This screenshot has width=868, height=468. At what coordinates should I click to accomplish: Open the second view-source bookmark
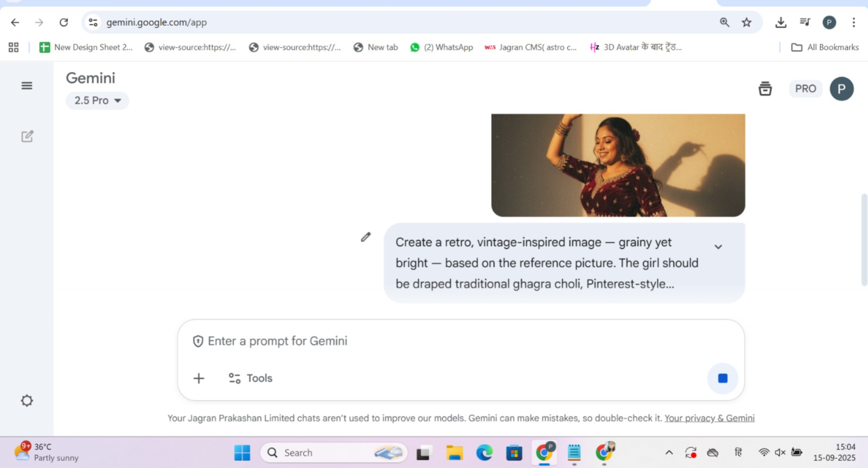coord(295,47)
